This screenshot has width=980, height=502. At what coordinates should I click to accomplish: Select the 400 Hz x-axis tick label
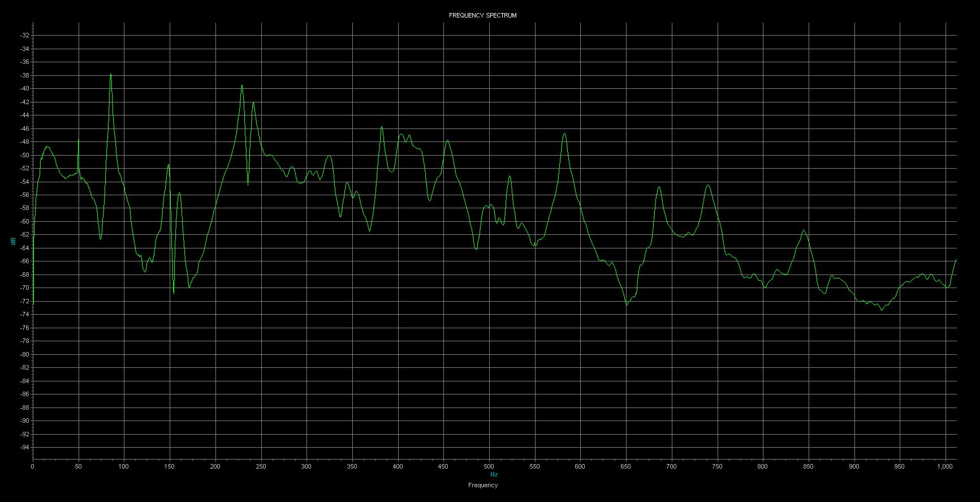click(x=398, y=467)
